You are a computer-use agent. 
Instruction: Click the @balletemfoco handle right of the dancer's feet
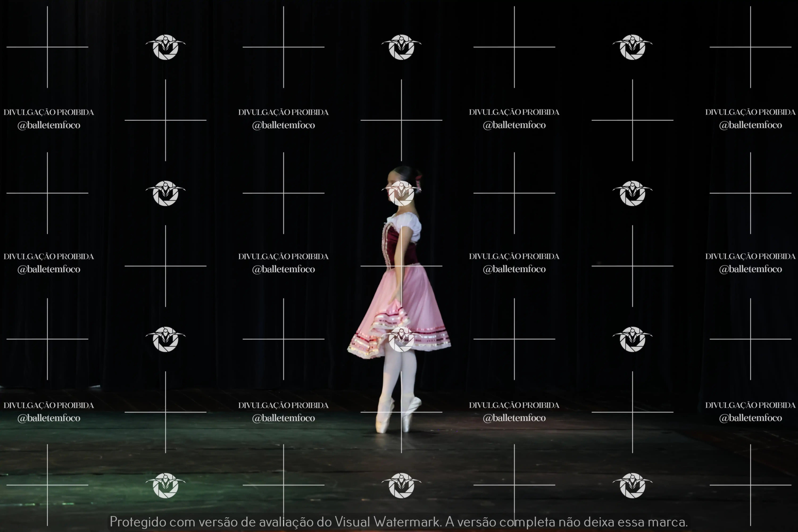pos(514,418)
